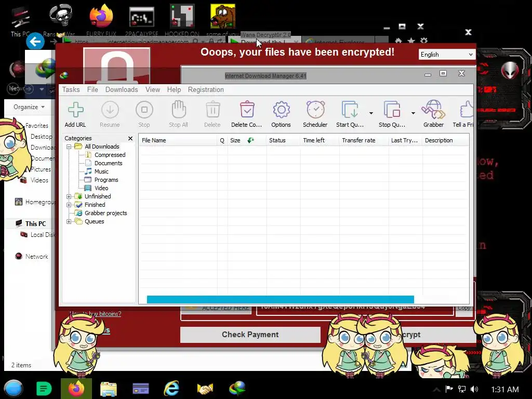The height and width of the screenshot is (399, 532).
Task: Click the handshake taskbar icon
Action: tap(205, 389)
